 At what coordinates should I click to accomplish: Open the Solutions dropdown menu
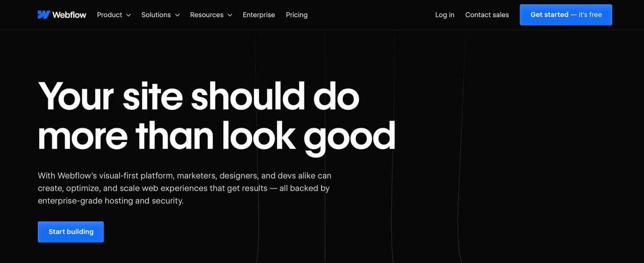(x=156, y=15)
